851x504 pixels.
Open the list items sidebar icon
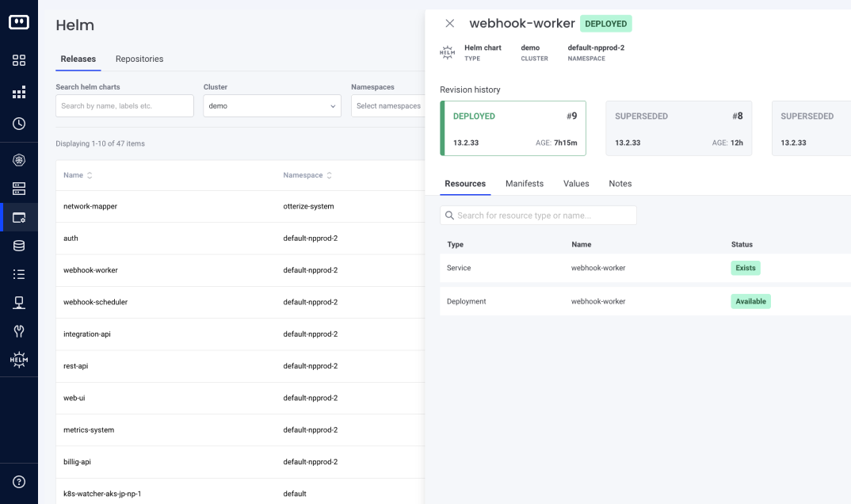[19, 274]
